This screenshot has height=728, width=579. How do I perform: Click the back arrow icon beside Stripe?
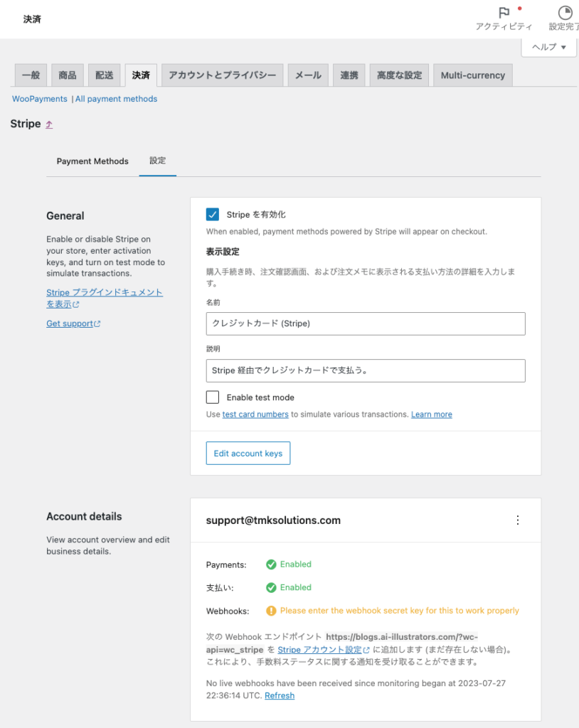pyautogui.click(x=49, y=124)
